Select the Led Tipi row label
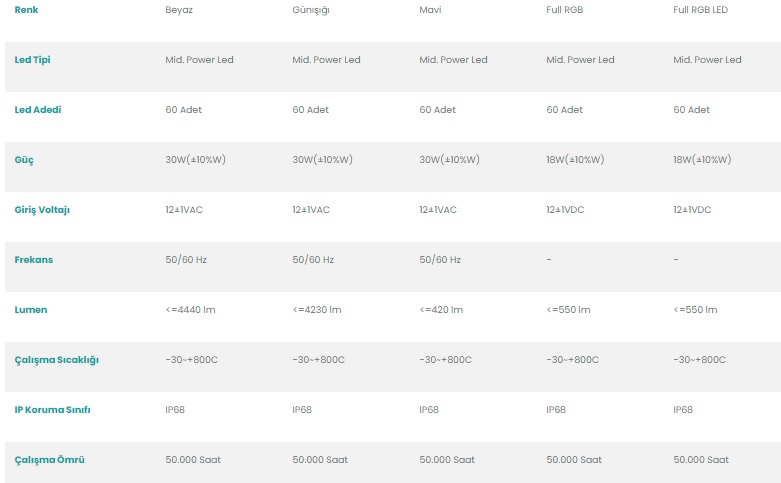This screenshot has width=781, height=483. pyautogui.click(x=32, y=60)
